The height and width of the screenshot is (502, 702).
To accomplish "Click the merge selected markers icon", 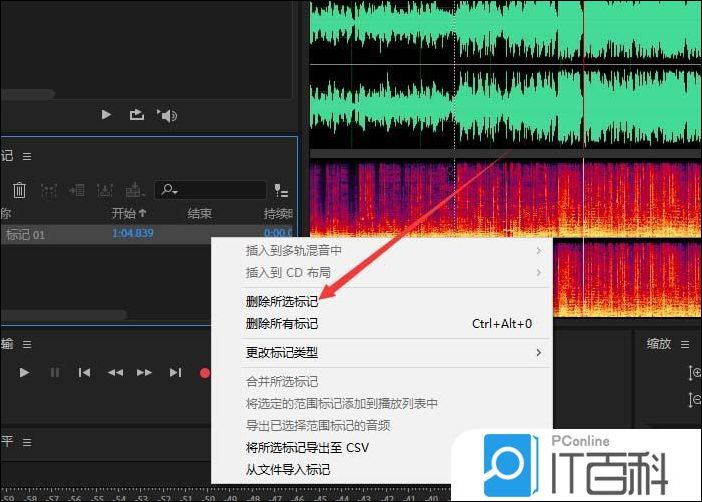I will pos(49,191).
